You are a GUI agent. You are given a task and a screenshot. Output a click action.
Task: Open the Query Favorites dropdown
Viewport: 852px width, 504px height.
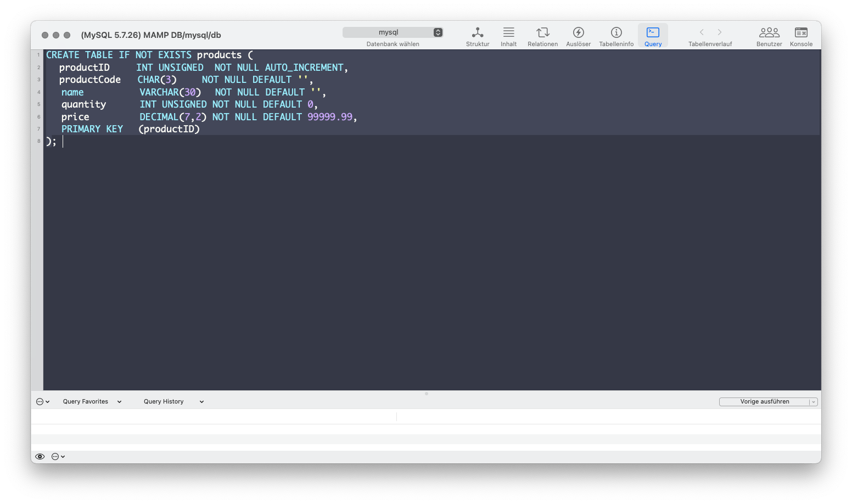pyautogui.click(x=91, y=401)
